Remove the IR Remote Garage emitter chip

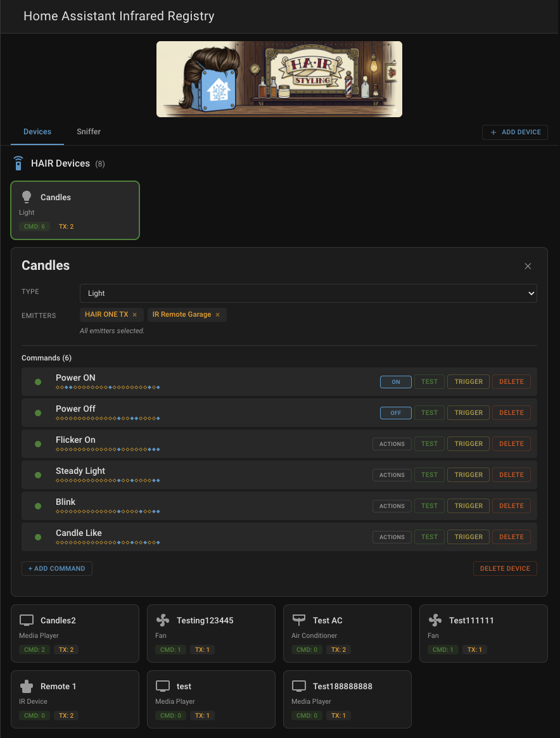pyautogui.click(x=217, y=315)
